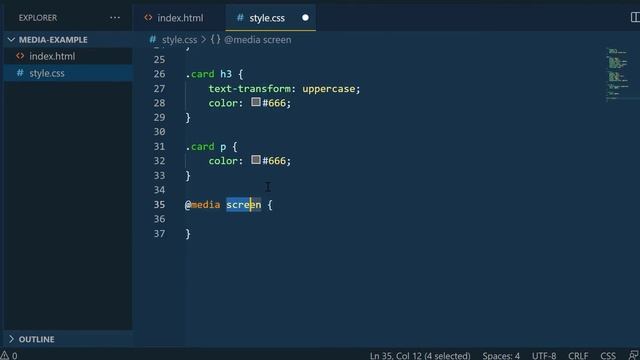The width and height of the screenshot is (640, 360).
Task: Click line number 26 in the gutter
Action: pos(160,74)
